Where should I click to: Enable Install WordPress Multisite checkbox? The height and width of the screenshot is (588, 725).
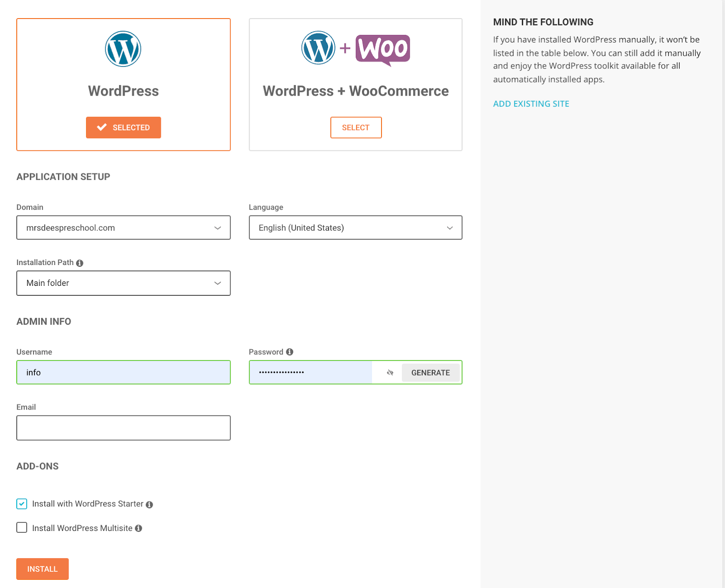(x=22, y=528)
